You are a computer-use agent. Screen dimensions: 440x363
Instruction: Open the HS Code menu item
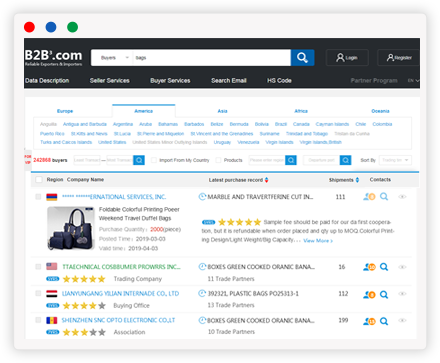tap(279, 81)
